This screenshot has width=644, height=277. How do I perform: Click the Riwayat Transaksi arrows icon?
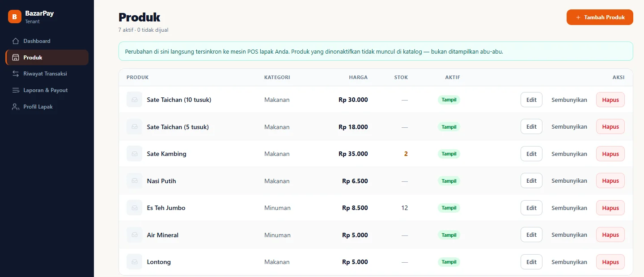pos(16,74)
